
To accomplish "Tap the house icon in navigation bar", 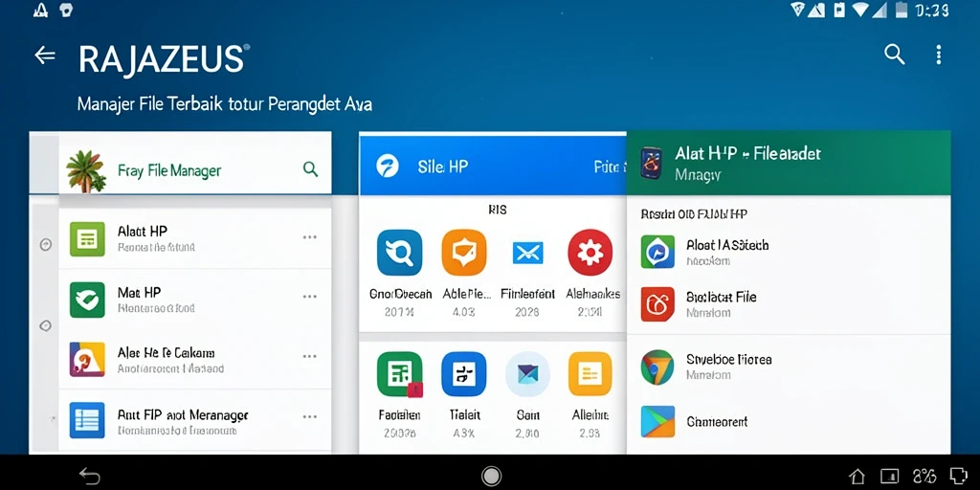I will click(857, 477).
